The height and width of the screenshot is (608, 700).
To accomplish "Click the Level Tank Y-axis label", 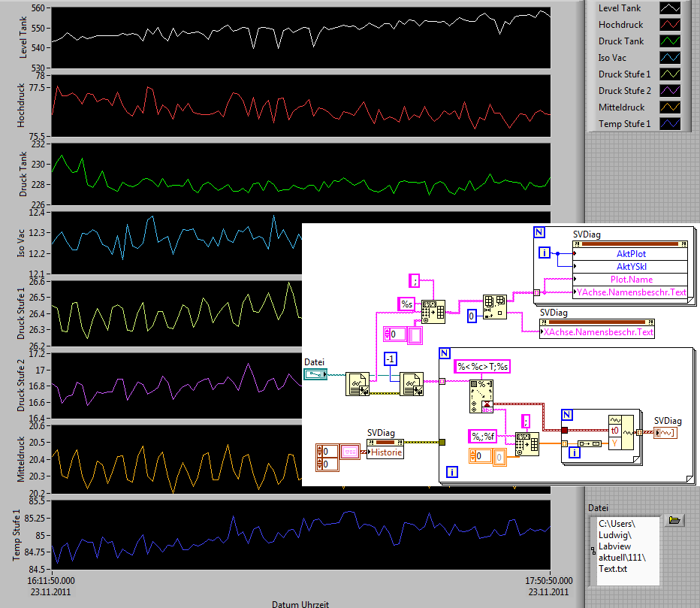I will (x=23, y=38).
